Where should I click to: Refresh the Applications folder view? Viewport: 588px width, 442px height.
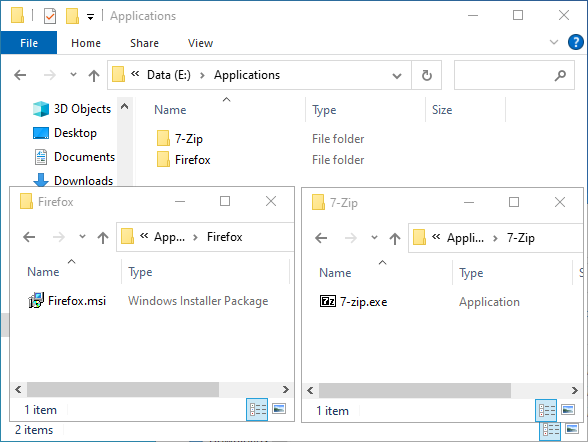coord(426,75)
